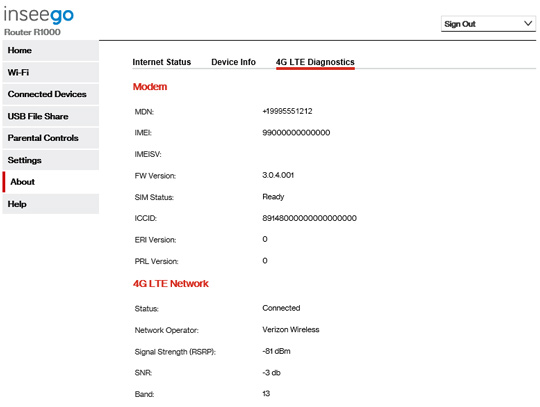Click the Router R1000 model text
This screenshot has height=407, width=540.
pyautogui.click(x=32, y=32)
